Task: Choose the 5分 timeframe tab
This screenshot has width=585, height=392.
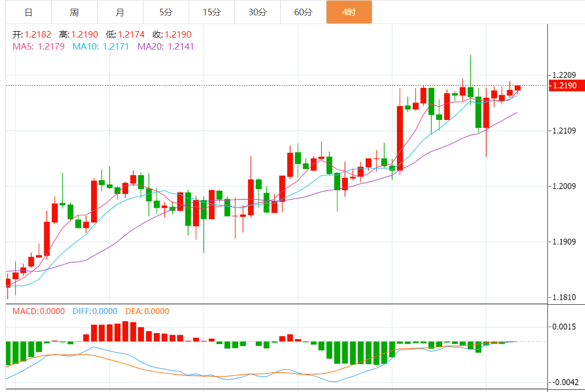Action: pyautogui.click(x=166, y=13)
